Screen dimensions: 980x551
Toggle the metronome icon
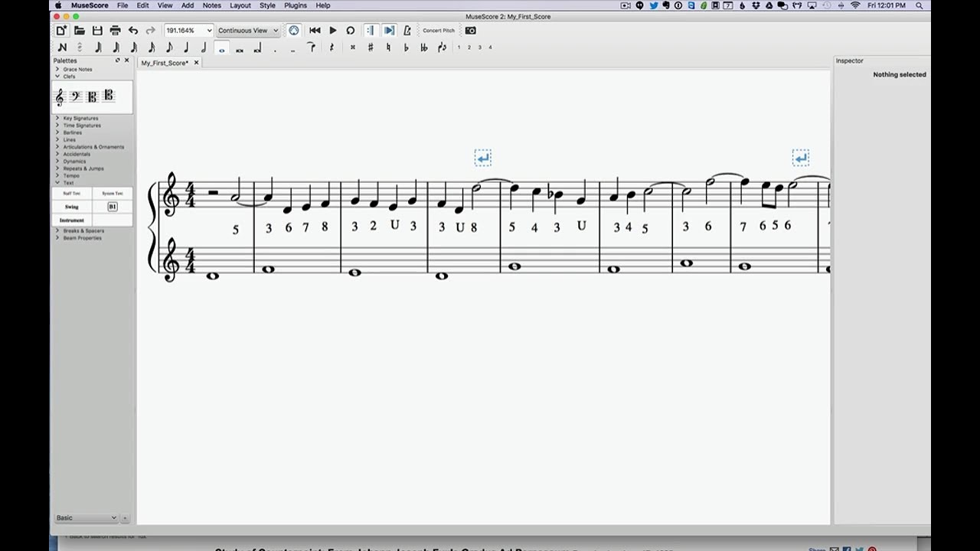point(407,31)
